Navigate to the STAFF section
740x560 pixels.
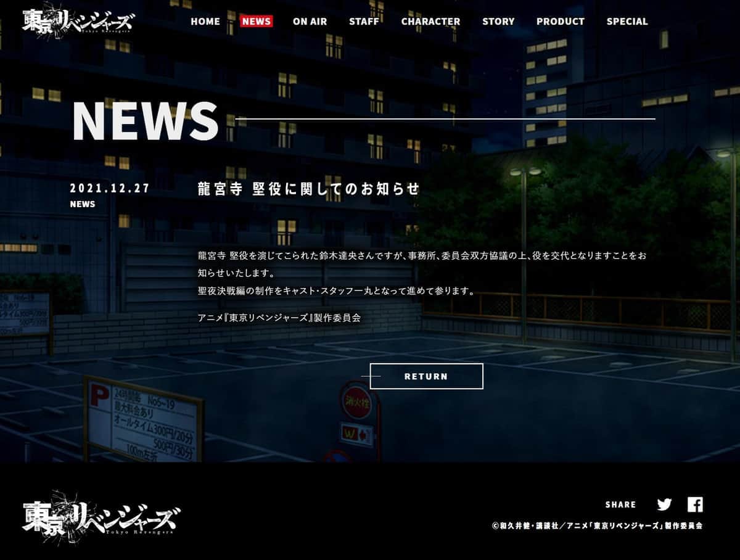[364, 22]
